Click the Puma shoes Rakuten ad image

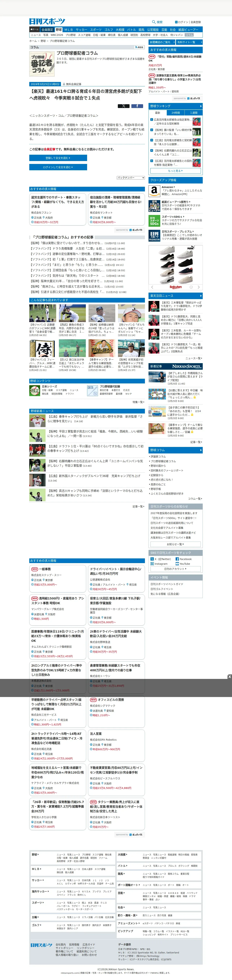click(175, 265)
